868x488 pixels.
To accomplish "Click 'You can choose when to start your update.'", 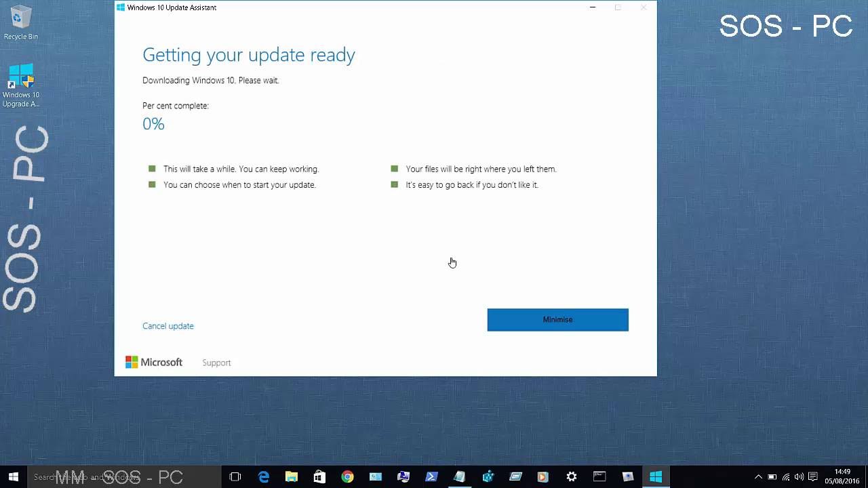I will point(239,185).
